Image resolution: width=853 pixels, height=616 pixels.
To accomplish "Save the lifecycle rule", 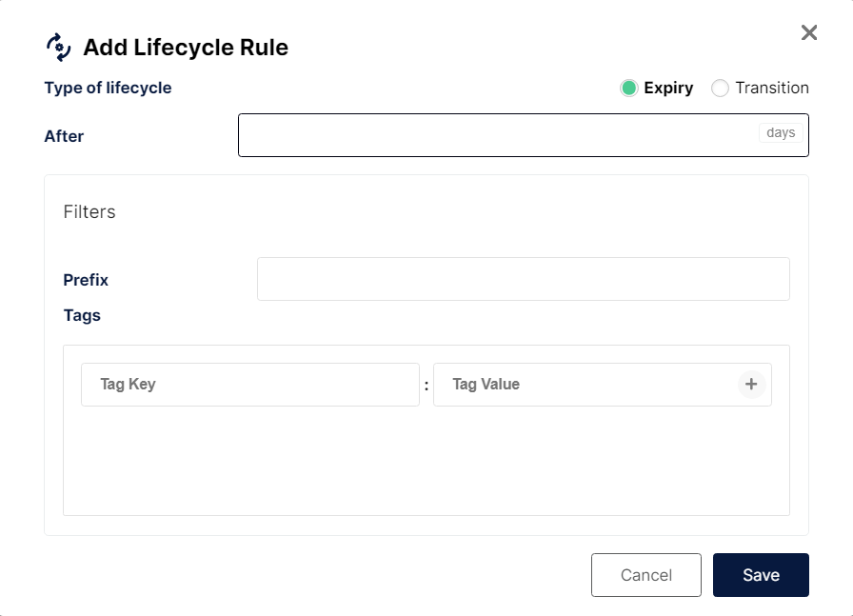I will click(x=761, y=575).
